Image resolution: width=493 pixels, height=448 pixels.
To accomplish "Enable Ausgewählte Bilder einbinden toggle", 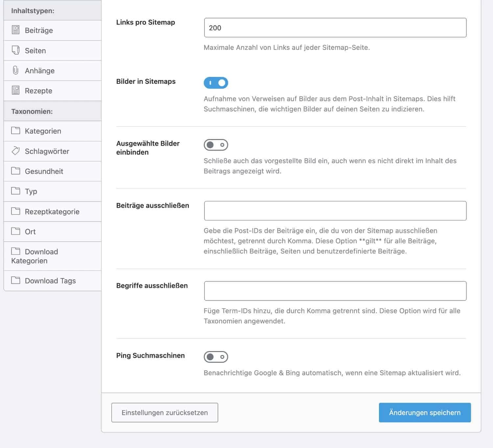I will click(x=216, y=145).
